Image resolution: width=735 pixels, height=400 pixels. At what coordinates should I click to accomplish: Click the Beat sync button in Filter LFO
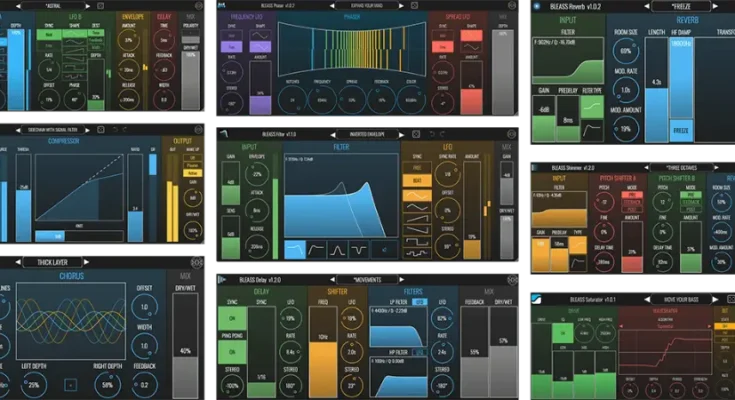tap(416, 180)
